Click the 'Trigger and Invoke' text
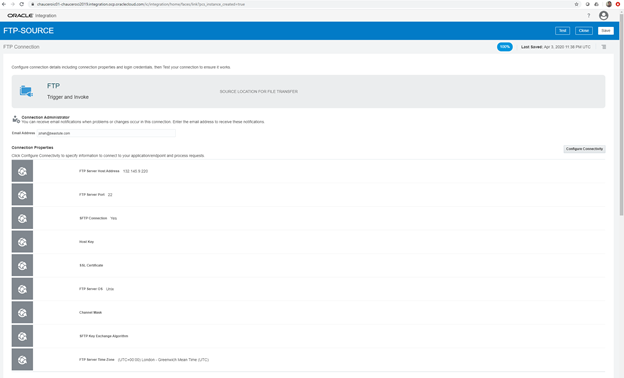The width and height of the screenshot is (624, 378). (68, 97)
